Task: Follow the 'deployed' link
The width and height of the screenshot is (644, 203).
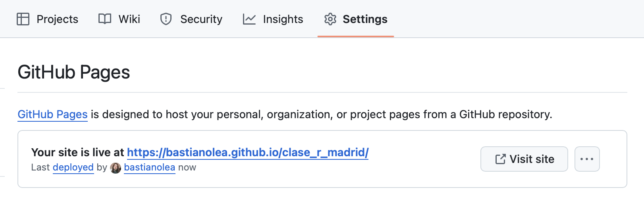Action: [73, 167]
